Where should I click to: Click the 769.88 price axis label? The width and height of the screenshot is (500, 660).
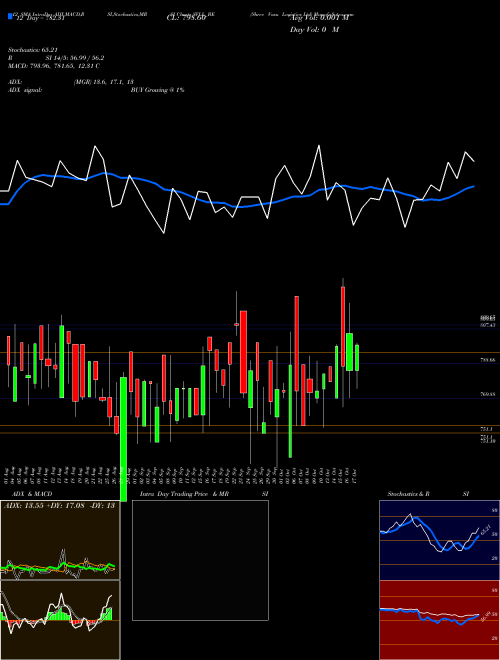[488, 395]
